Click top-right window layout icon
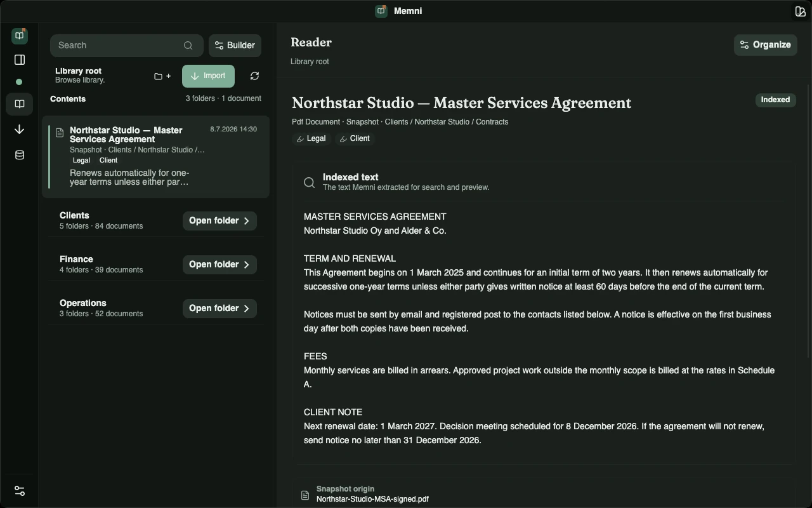This screenshot has width=812, height=508. click(800, 11)
